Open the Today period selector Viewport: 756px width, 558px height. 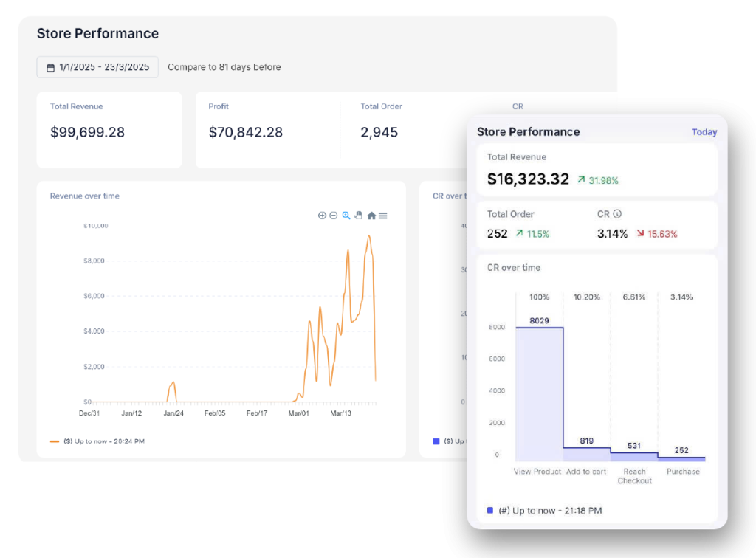click(704, 132)
